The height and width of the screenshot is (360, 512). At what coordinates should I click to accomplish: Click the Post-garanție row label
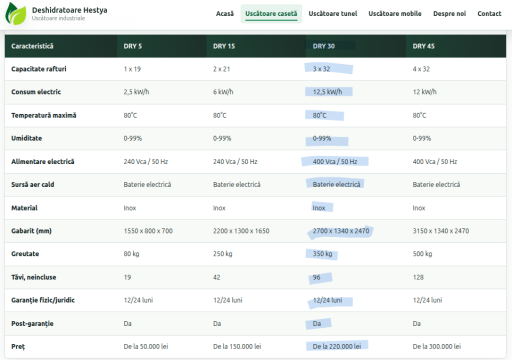32,324
